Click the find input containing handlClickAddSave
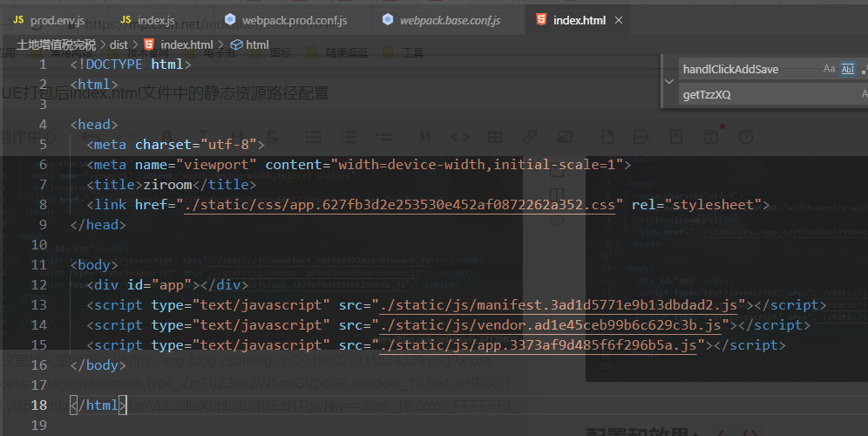The width and height of the screenshot is (868, 436). [750, 69]
